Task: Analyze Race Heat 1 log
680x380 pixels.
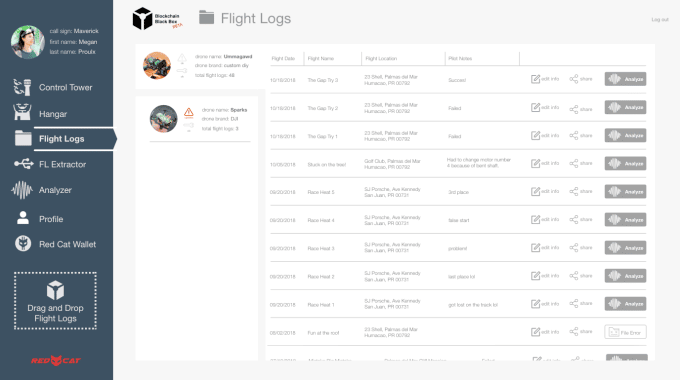Action: tap(625, 304)
